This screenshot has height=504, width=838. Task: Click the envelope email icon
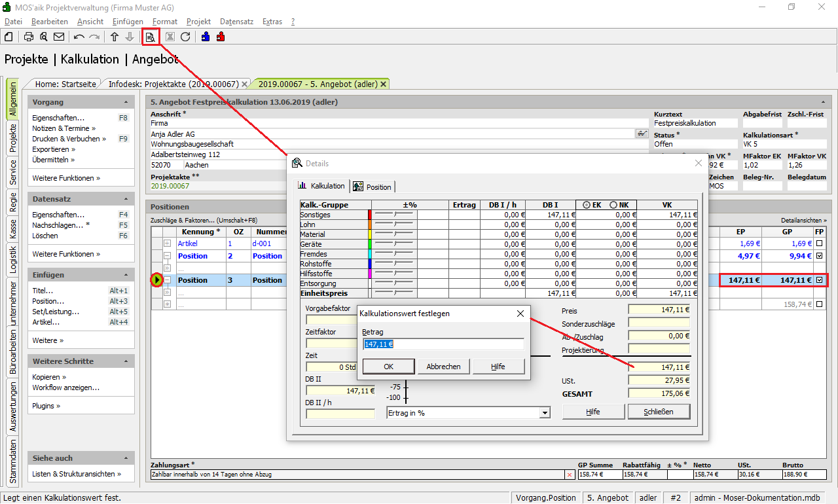tap(59, 37)
